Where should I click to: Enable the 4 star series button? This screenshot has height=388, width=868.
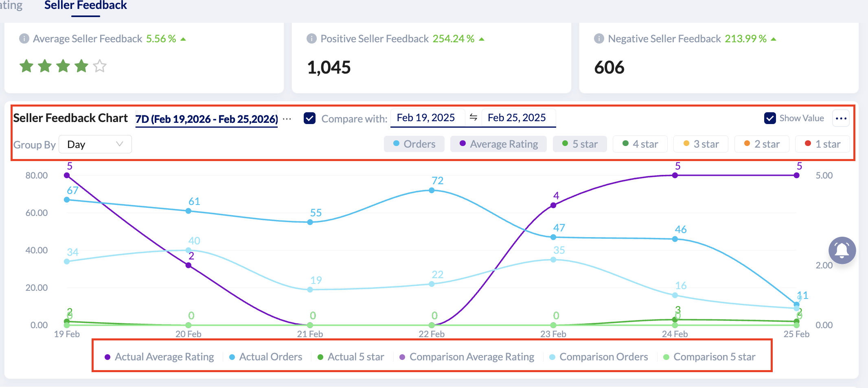pos(640,144)
